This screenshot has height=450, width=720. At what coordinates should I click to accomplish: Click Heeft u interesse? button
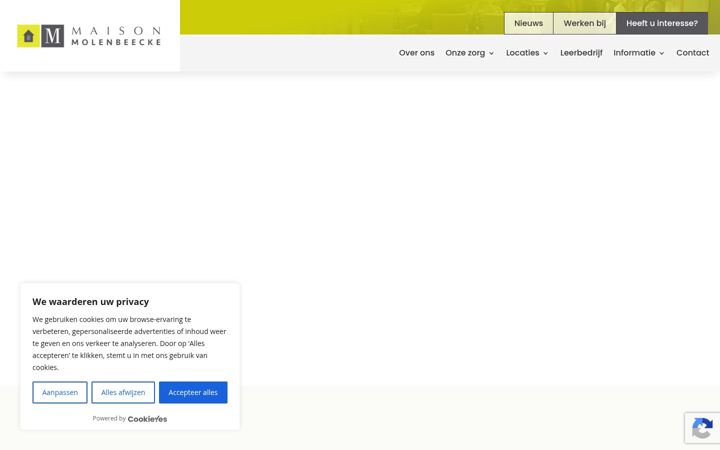click(x=662, y=23)
